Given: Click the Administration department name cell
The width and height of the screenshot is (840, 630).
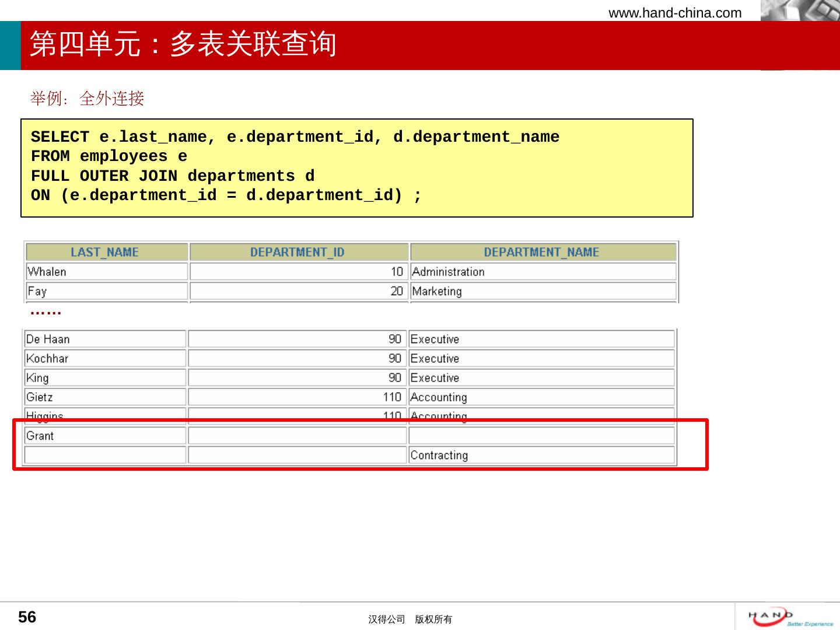Looking at the screenshot, I should [x=543, y=272].
